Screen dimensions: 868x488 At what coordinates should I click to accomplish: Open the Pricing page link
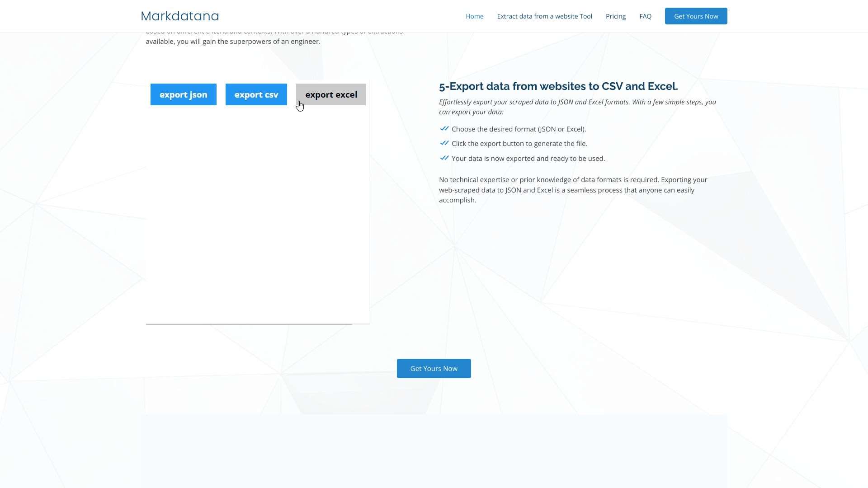point(615,16)
